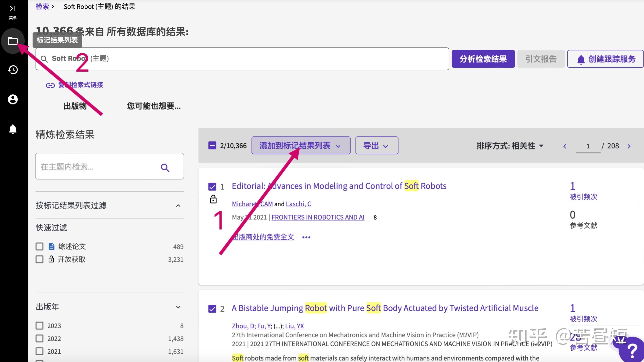Check the 综述论文 quick filter checkbox
The width and height of the screenshot is (644, 362).
point(39,246)
